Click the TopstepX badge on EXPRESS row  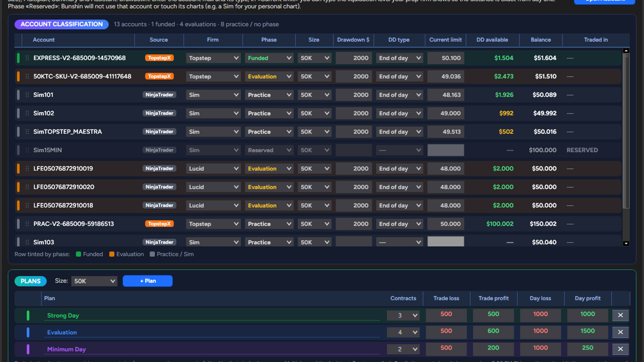tap(159, 58)
